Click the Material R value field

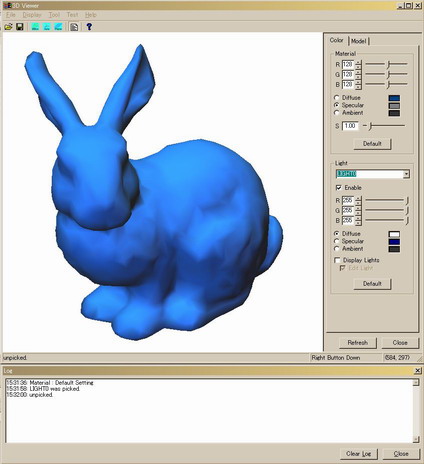pyautogui.click(x=348, y=65)
